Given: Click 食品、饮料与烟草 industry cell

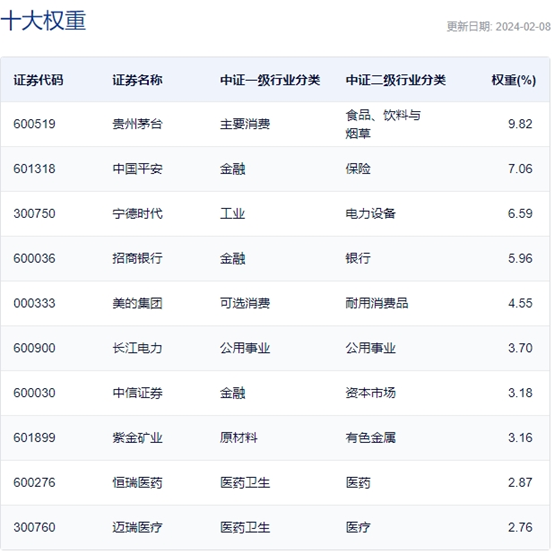Looking at the screenshot, I should coord(383,124).
